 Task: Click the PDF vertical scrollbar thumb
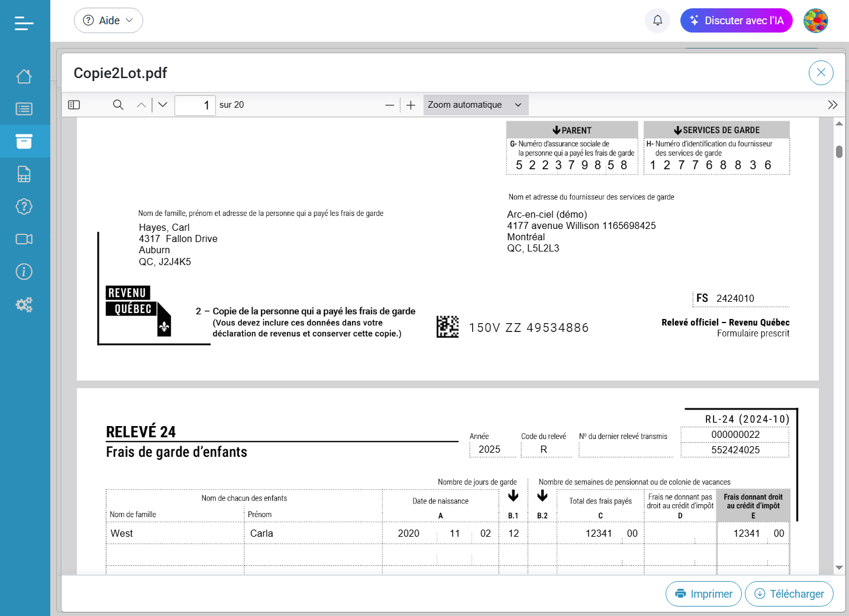point(839,151)
